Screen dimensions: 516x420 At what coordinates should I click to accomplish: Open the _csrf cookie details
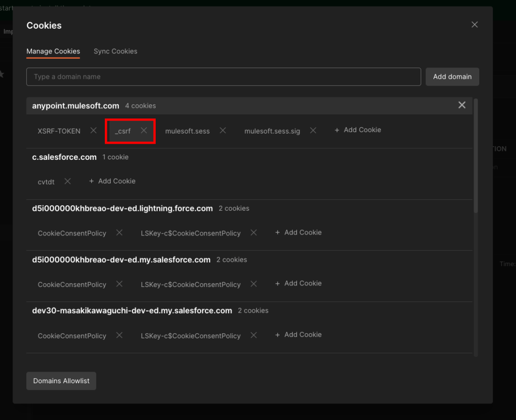tap(122, 131)
